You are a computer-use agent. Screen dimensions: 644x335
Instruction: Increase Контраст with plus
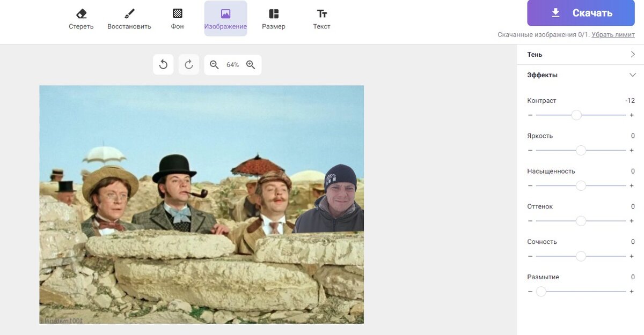pyautogui.click(x=632, y=115)
